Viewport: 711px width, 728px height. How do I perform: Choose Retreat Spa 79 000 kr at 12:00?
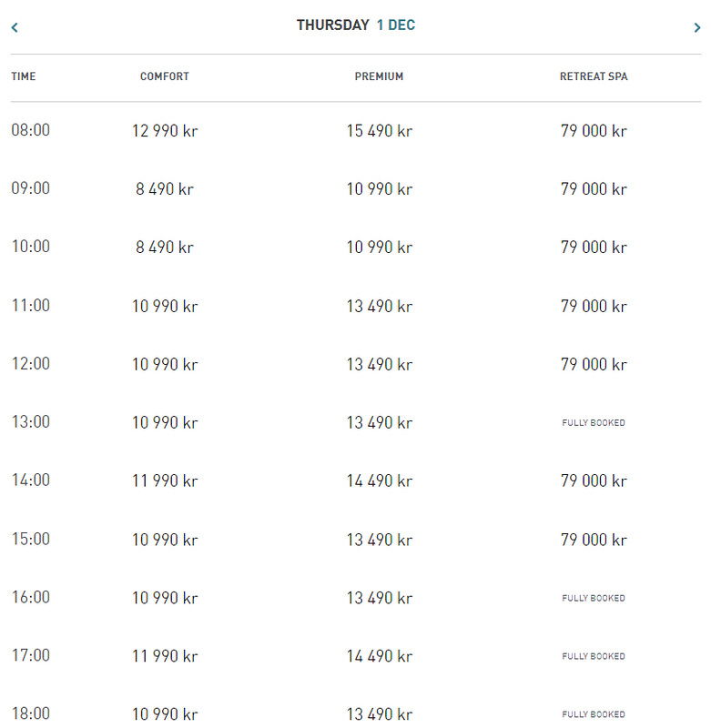click(x=594, y=364)
